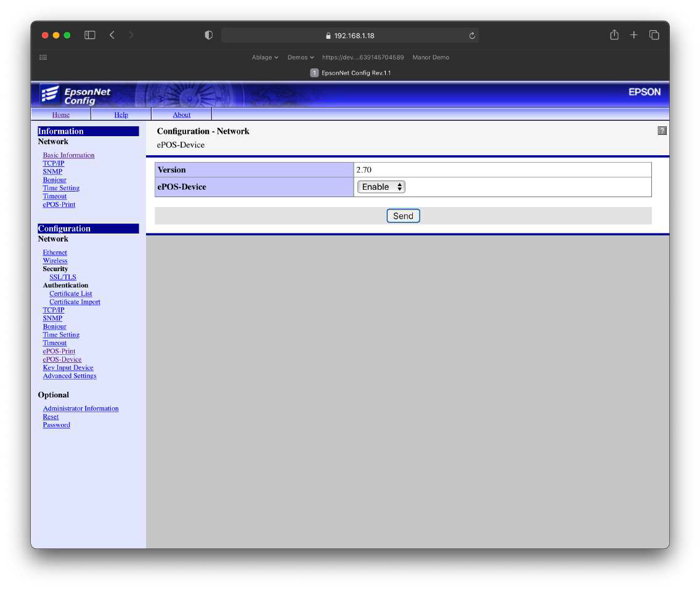Image resolution: width=700 pixels, height=589 pixels.
Task: Select the version value 2.70
Action: pos(364,169)
